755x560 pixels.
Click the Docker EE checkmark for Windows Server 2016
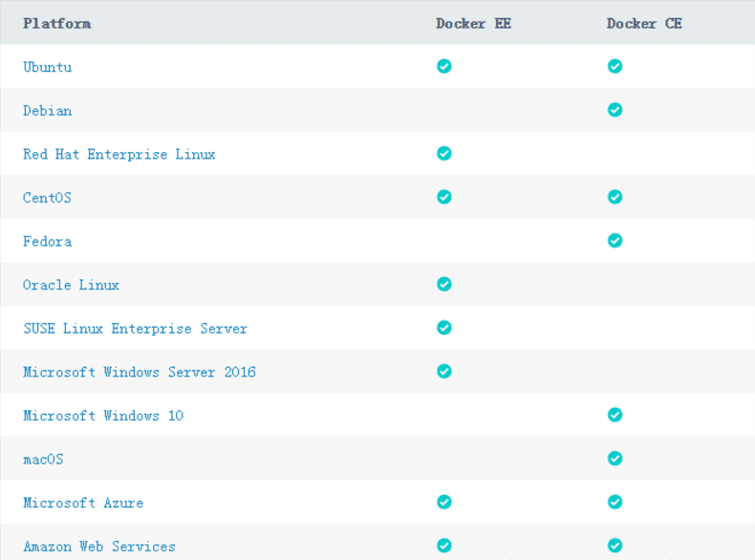(x=444, y=371)
